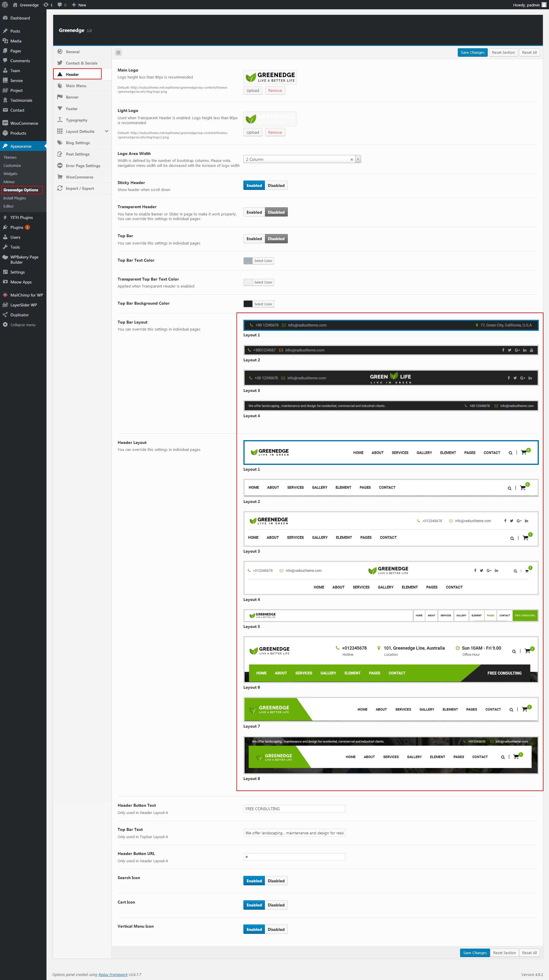Viewport: 549px width, 980px height.
Task: Click the WooCommerce icon in the admin sidebar
Action: (x=5, y=123)
